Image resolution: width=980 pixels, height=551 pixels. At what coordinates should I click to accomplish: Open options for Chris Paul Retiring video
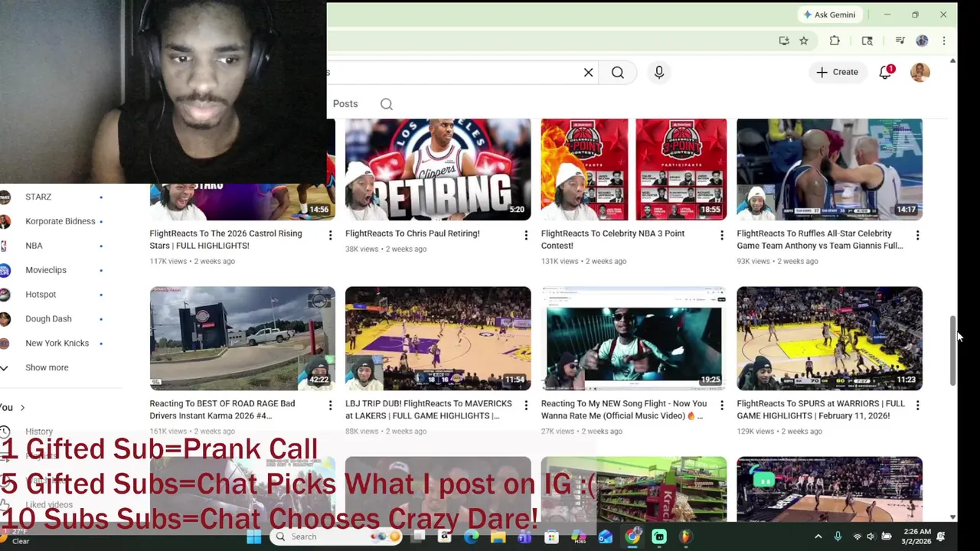526,236
